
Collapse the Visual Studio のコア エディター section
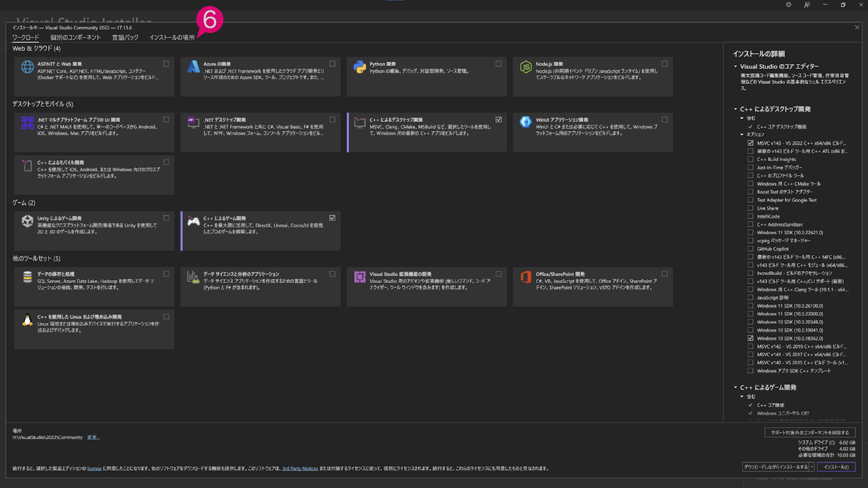[x=736, y=66]
